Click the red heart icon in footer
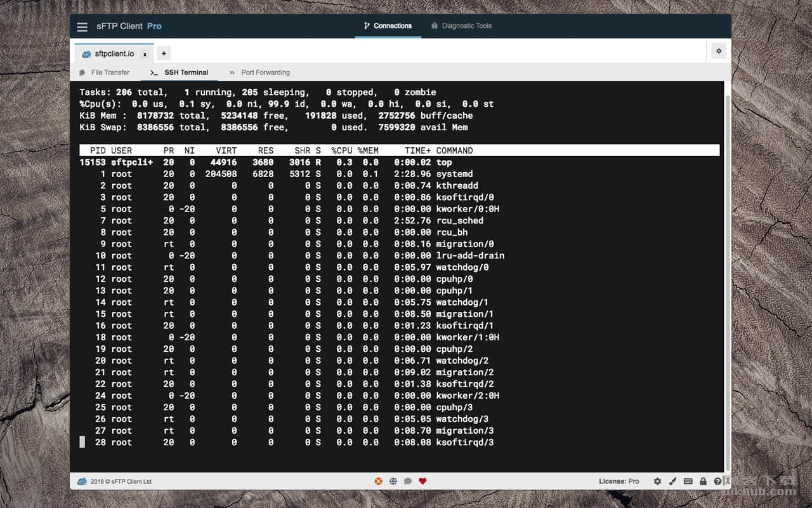 tap(422, 481)
